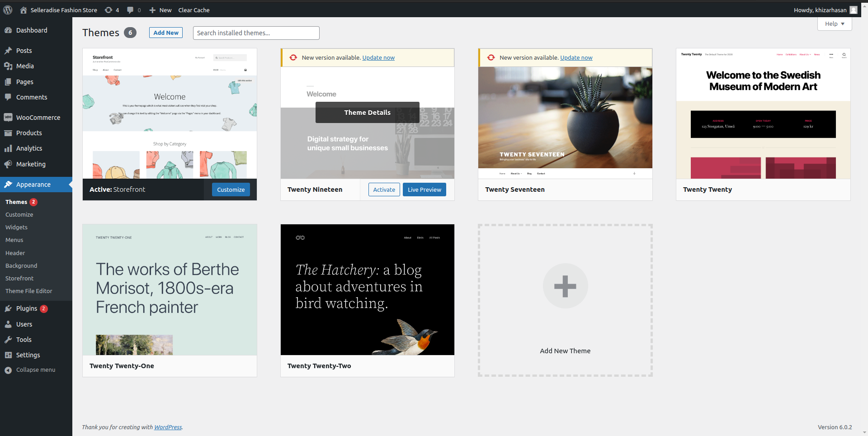Open the Marketing menu item
Image resolution: width=868 pixels, height=436 pixels.
click(36, 164)
